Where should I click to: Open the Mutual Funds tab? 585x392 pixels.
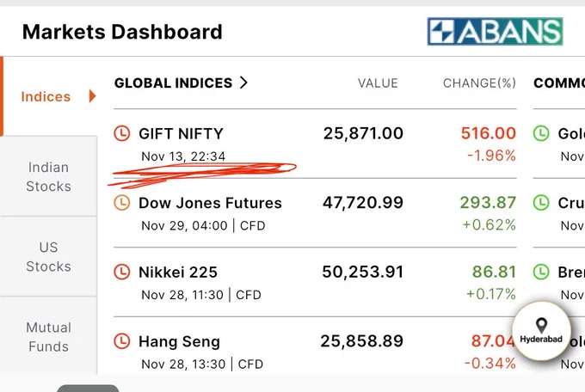pos(48,337)
